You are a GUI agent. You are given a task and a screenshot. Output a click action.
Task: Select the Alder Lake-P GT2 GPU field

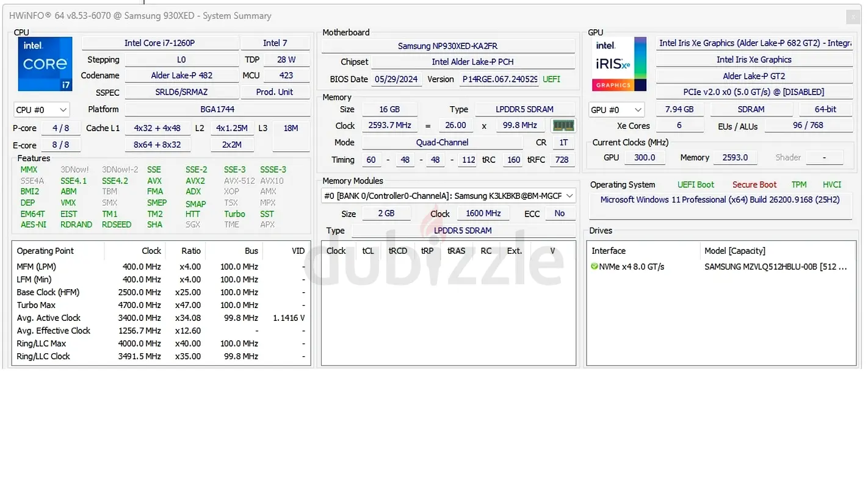tap(754, 76)
